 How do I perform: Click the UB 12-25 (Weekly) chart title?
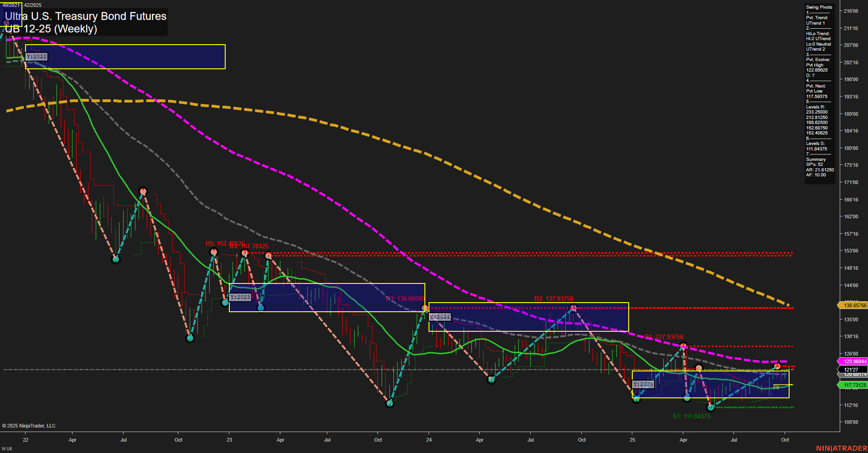(x=51, y=29)
